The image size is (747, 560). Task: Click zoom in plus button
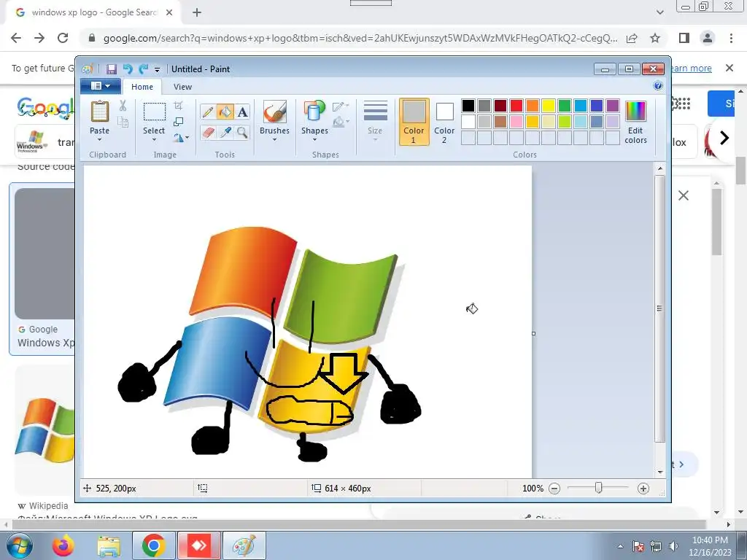click(643, 489)
